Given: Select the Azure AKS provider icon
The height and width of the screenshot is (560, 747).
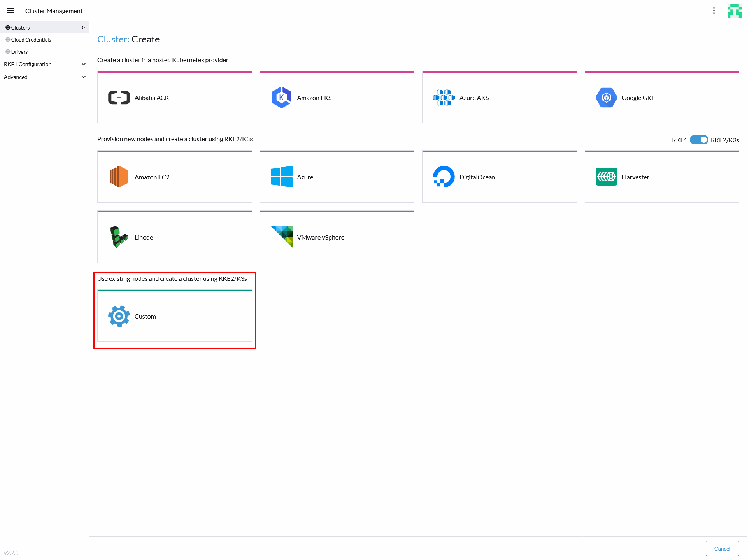Looking at the screenshot, I should pos(444,97).
